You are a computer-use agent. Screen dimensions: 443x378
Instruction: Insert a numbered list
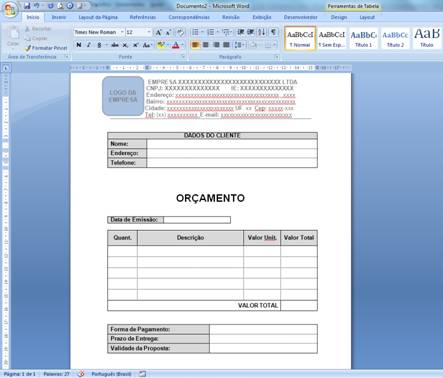[211, 32]
